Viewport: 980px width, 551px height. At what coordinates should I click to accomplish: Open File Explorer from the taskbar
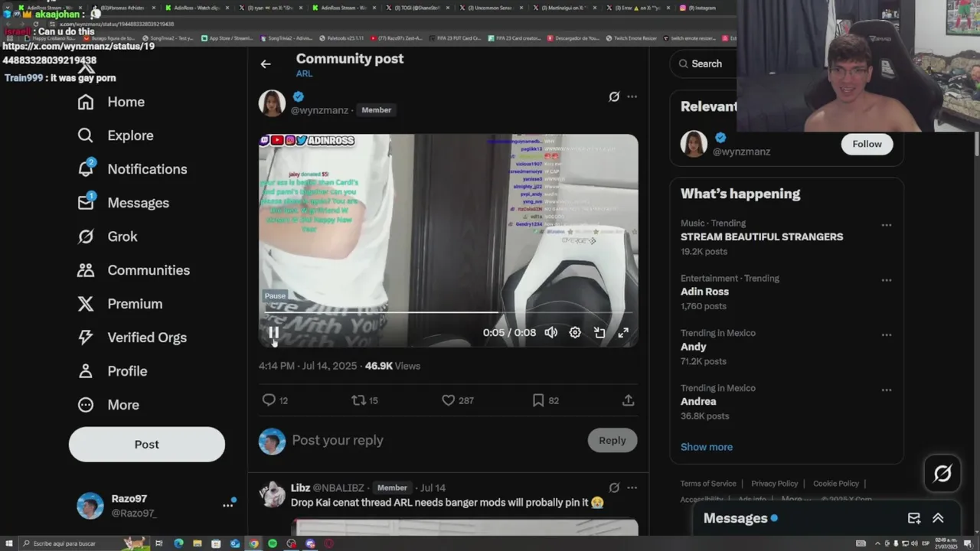pyautogui.click(x=198, y=543)
